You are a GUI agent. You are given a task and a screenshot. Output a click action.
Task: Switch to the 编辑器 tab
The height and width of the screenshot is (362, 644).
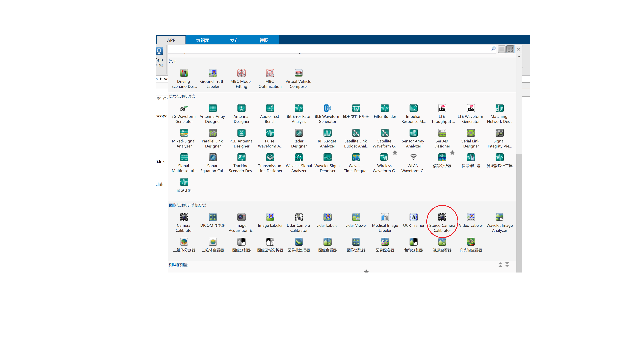(202, 40)
